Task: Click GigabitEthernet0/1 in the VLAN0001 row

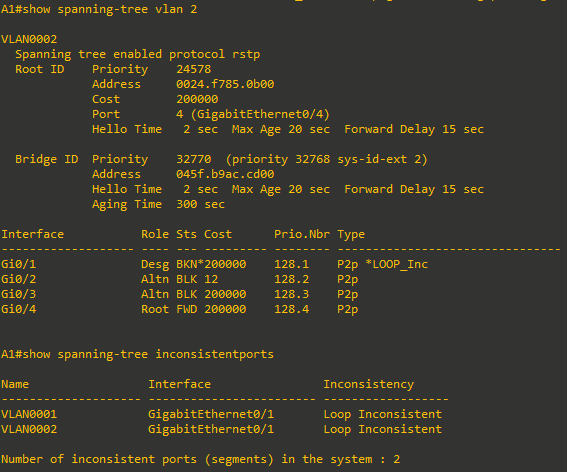Action: 211,414
